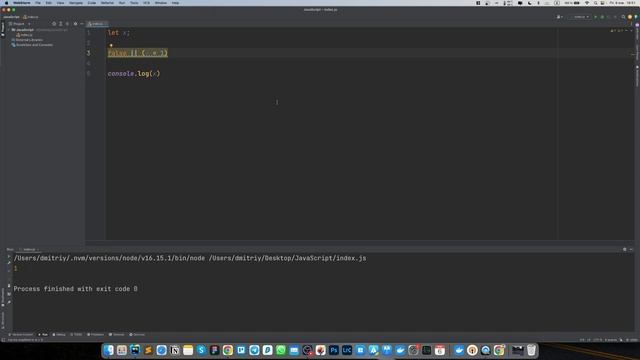Open the File menu
Image resolution: width=640 pixels, height=360 pixels.
coord(38,3)
